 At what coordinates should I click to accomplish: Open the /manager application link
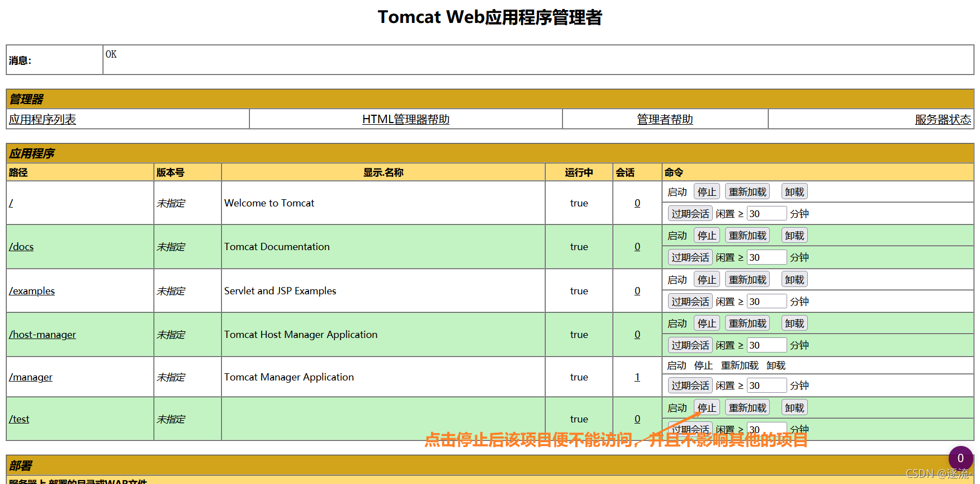(x=31, y=377)
